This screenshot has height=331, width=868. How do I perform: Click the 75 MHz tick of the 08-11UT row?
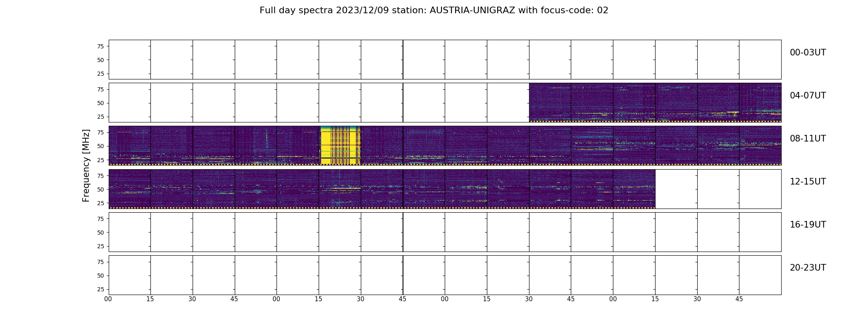click(100, 132)
